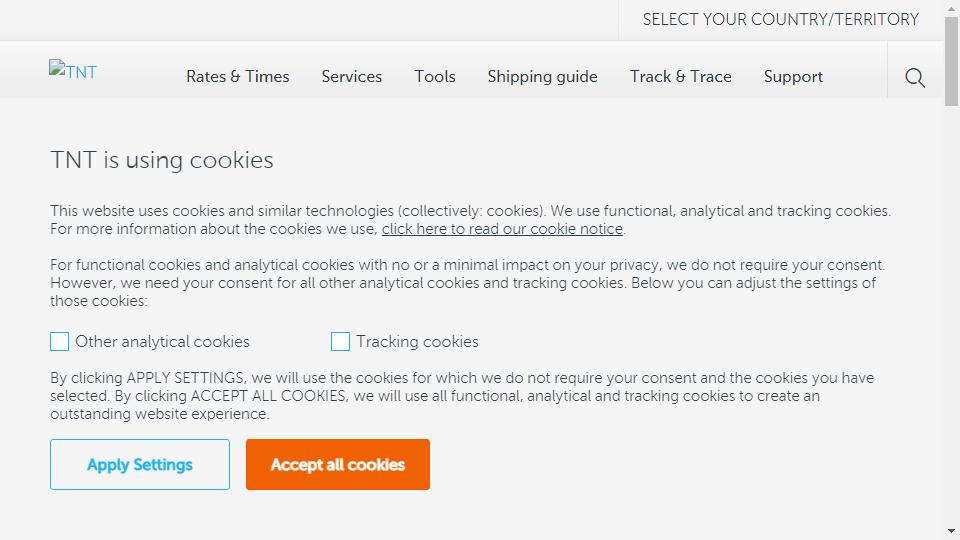Open the Shipping guide menu
This screenshot has width=960, height=540.
542,77
